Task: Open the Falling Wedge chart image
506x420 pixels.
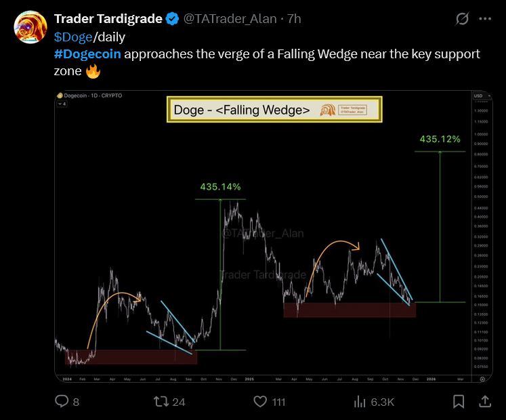Action: pos(264,237)
